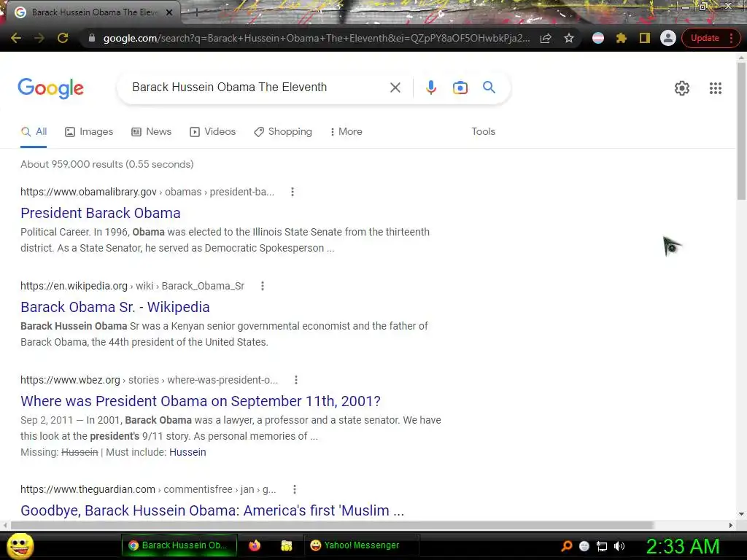Start voice search with the microphone icon
Screen dimensions: 747x560
431,87
